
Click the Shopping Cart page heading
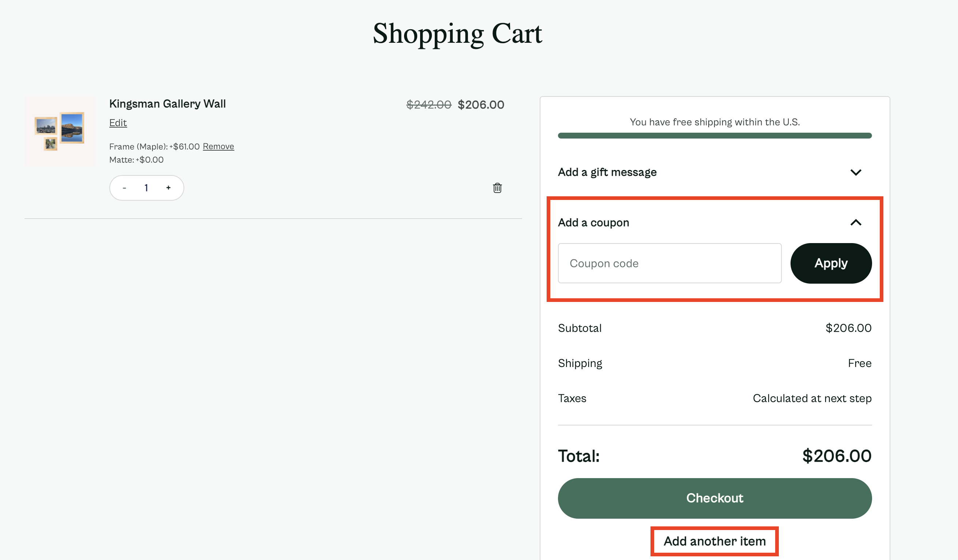click(x=457, y=34)
